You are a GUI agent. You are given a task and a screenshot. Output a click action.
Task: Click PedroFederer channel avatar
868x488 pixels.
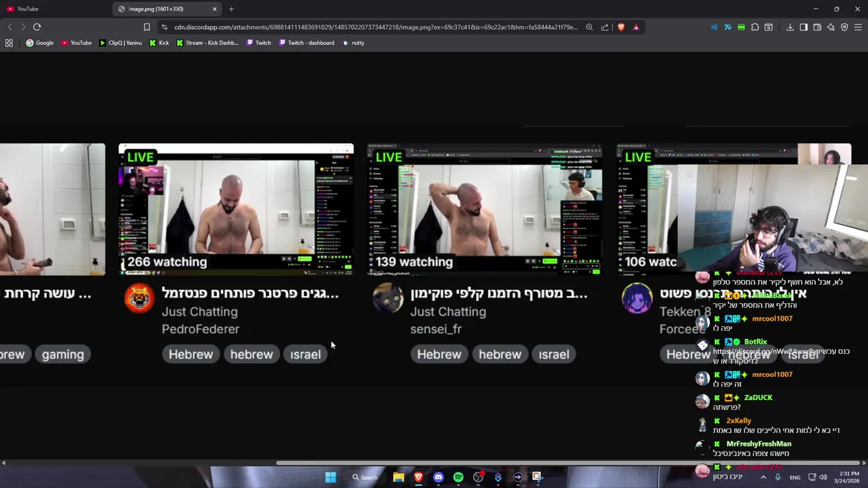(x=139, y=298)
